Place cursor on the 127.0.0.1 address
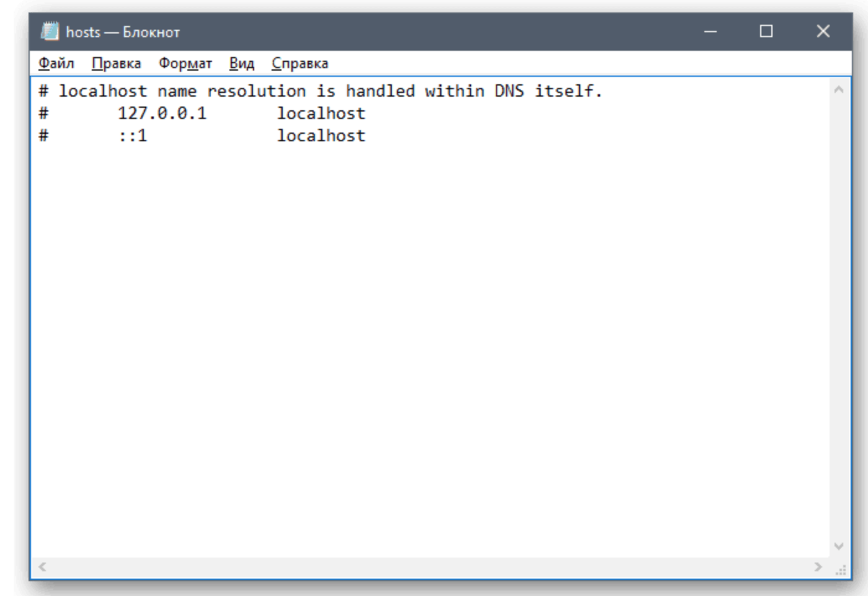Screen dimensions: 868x596 [x=162, y=113]
